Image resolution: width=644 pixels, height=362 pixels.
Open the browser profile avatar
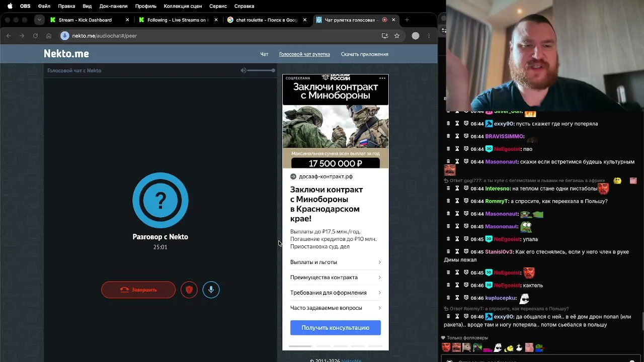coord(416,36)
